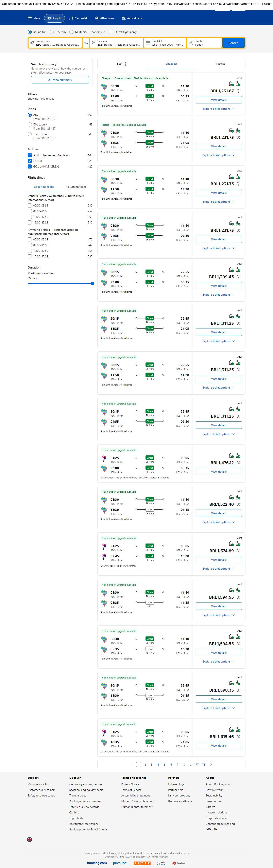Open the Returning flight times tab
Viewport: 273px width, 868px height.
[x=76, y=187]
